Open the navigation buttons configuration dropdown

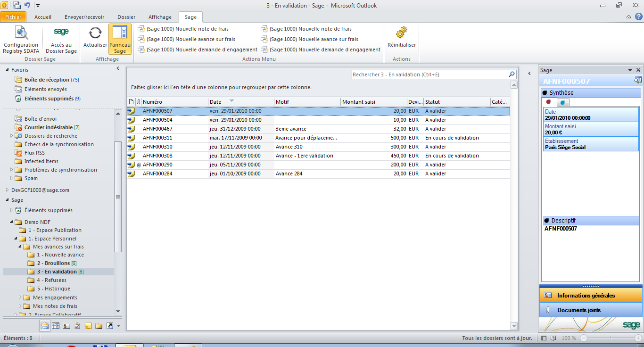118,326
